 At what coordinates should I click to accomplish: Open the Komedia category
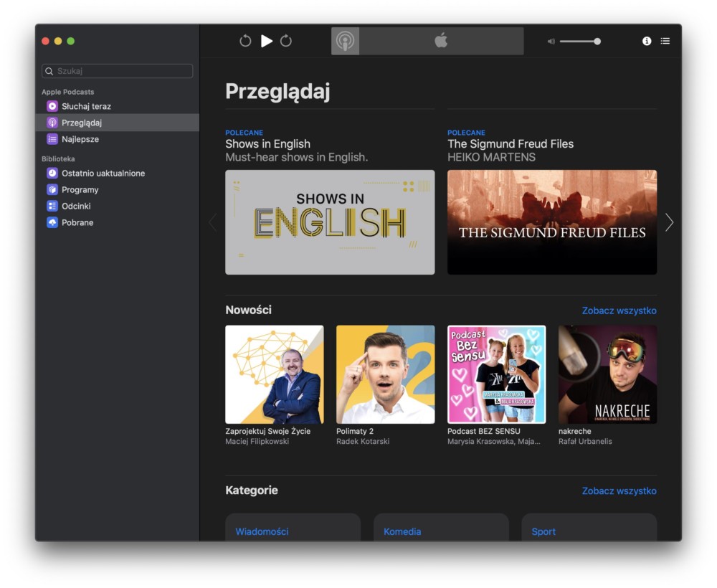point(441,528)
